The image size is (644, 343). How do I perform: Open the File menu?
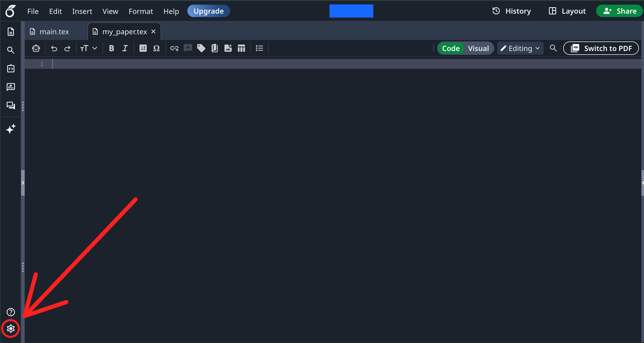pos(33,11)
